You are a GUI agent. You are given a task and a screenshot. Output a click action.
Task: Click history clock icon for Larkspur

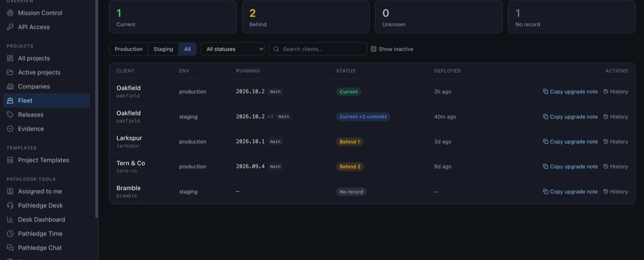click(606, 141)
